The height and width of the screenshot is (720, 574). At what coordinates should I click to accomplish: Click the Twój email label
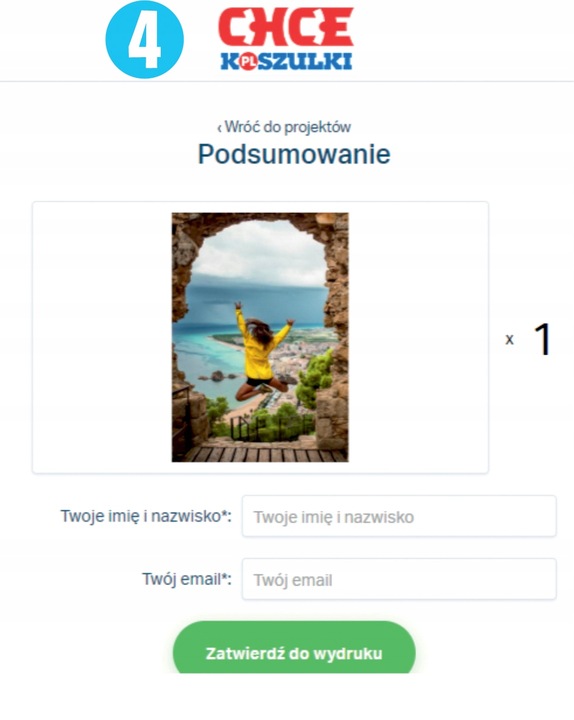tap(187, 579)
